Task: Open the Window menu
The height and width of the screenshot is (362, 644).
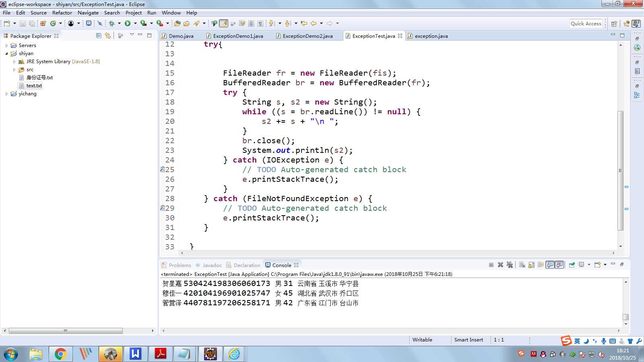Action: [171, 13]
